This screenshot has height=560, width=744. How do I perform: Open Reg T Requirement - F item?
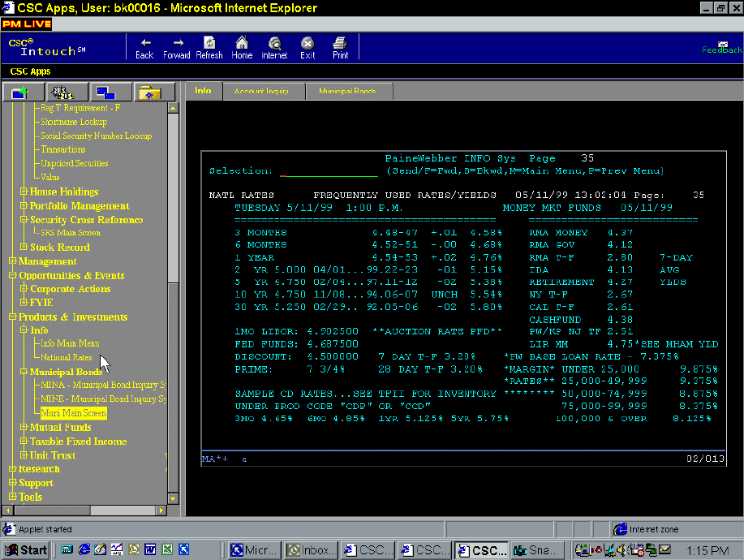click(x=80, y=108)
